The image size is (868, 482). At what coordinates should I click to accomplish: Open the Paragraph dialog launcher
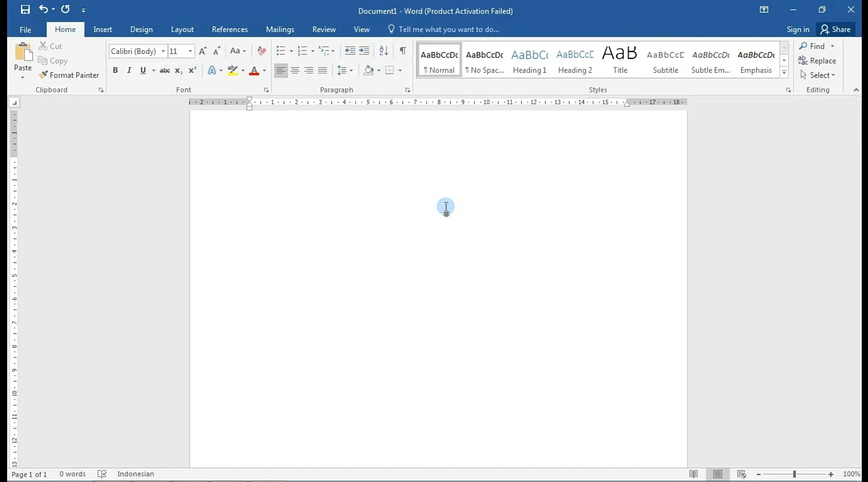[x=407, y=90]
